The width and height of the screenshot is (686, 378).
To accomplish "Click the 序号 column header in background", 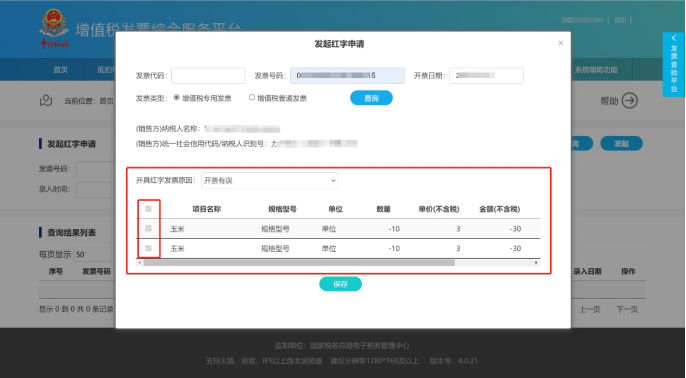I will (56, 272).
